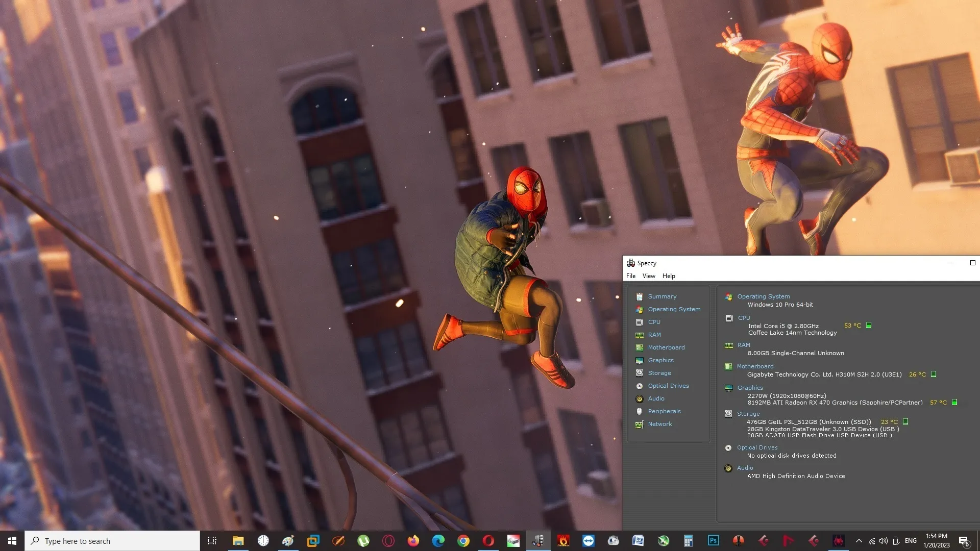
Task: Click the Storage heading link in summary
Action: (x=748, y=414)
